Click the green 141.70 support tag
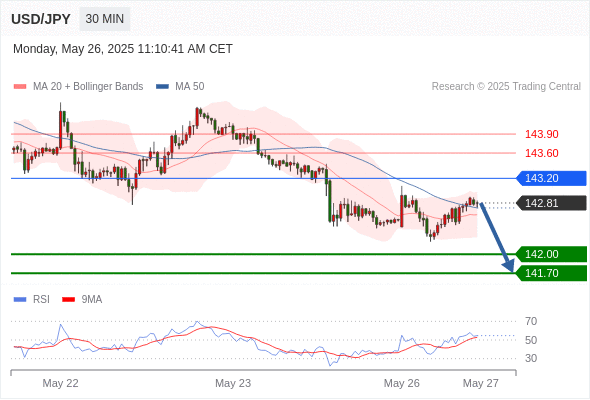The width and height of the screenshot is (590, 400). pos(551,273)
